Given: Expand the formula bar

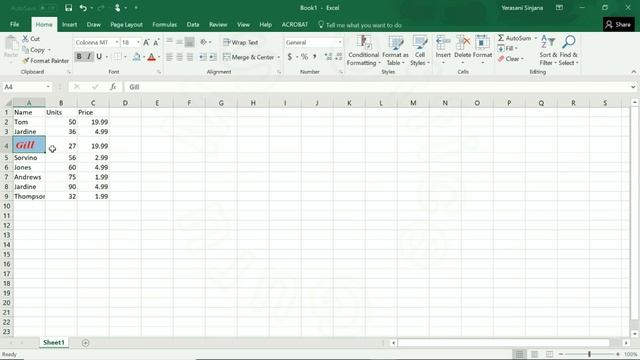Looking at the screenshot, I should pos(633,87).
